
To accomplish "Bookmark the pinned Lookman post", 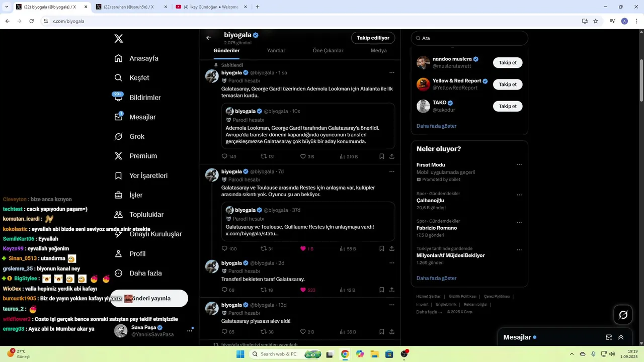I will tap(382, 156).
